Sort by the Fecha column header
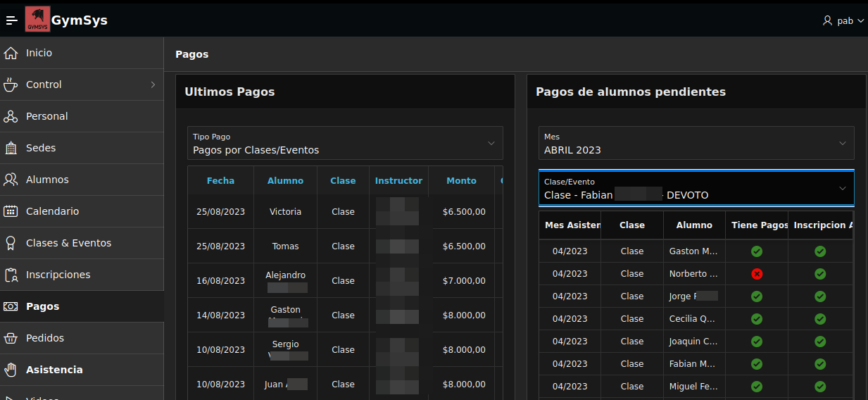 pos(220,181)
